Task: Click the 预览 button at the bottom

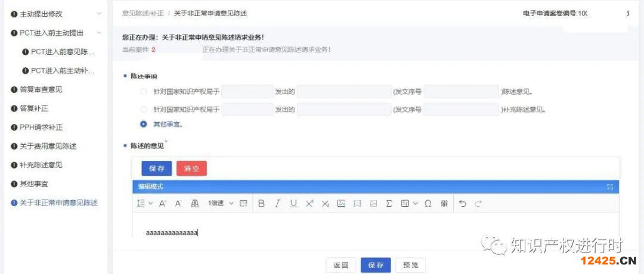Action: pyautogui.click(x=411, y=265)
